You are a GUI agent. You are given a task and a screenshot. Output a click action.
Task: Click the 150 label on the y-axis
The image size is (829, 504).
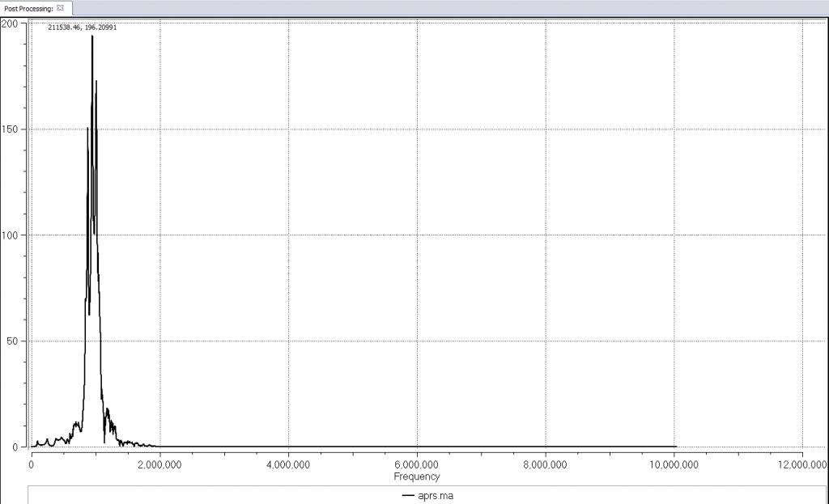pyautogui.click(x=11, y=129)
